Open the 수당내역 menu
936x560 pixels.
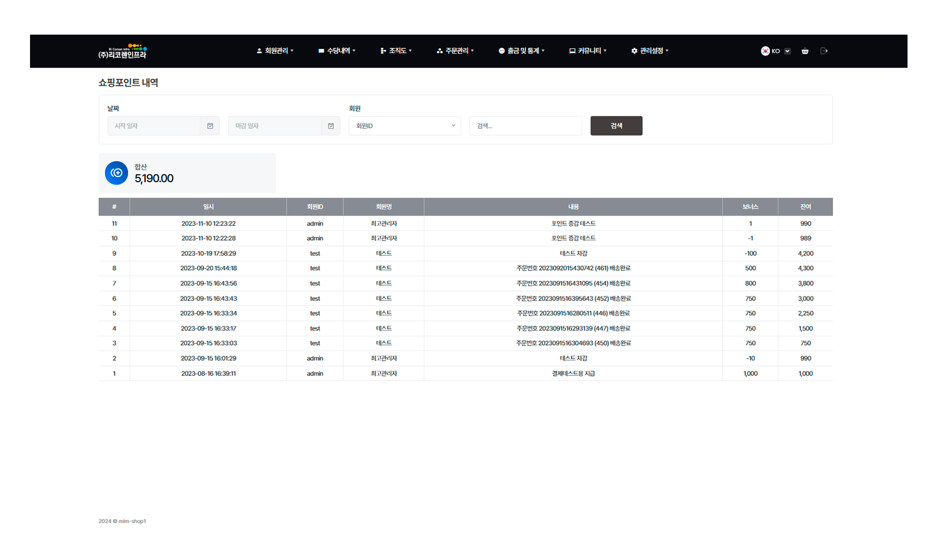[x=337, y=51]
